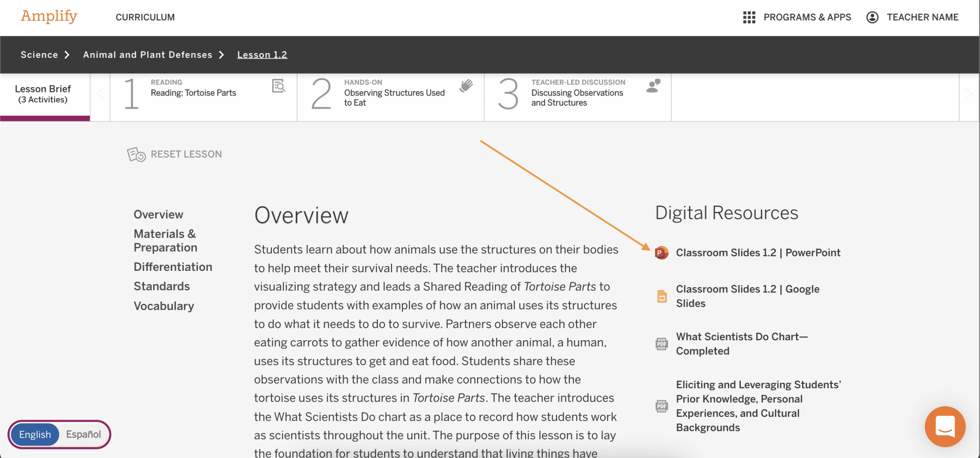Viewport: 980px width, 458px height.
Task: Click the Science breadcrumb
Action: [x=39, y=55]
